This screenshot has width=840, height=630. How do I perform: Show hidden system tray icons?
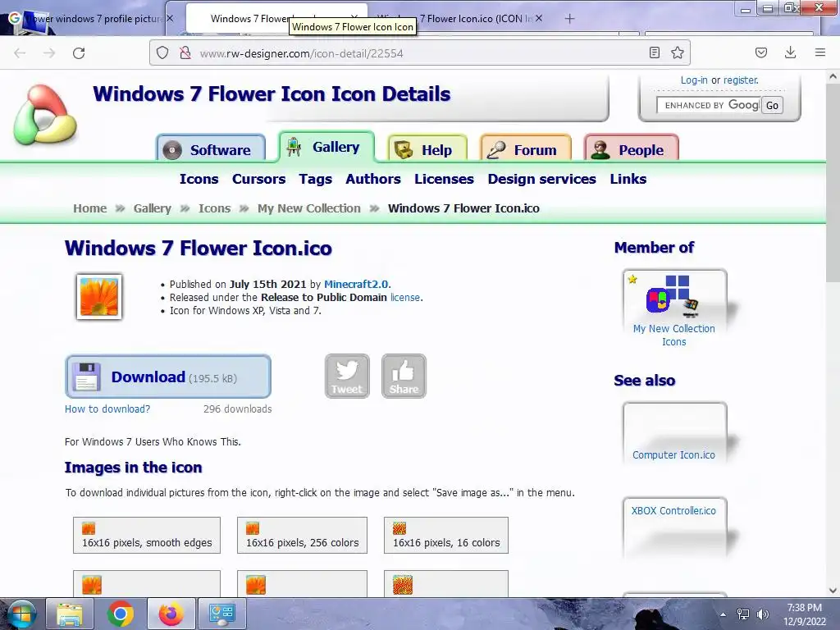[x=724, y=614]
